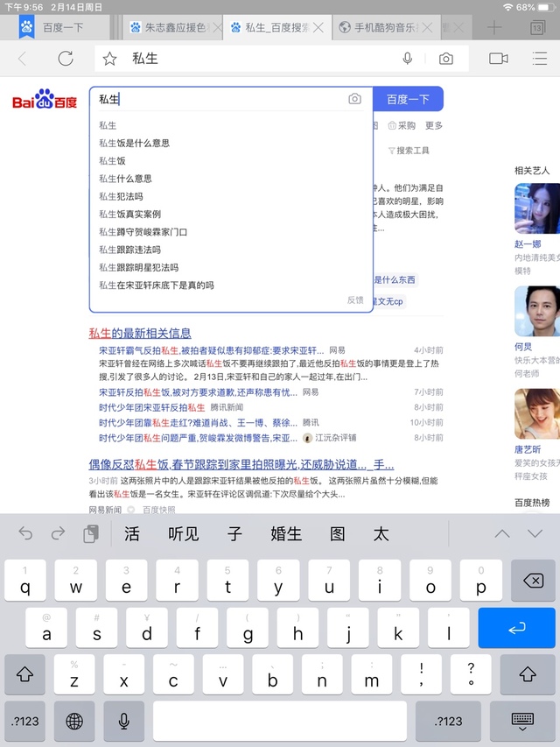Open the video camera icon in toolbar
Screen dimensions: 560x747
pyautogui.click(x=499, y=59)
